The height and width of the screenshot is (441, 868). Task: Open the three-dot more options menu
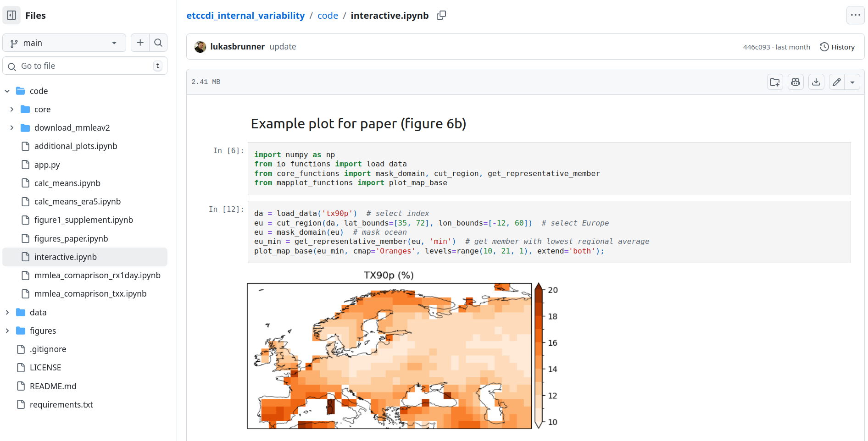tap(855, 15)
